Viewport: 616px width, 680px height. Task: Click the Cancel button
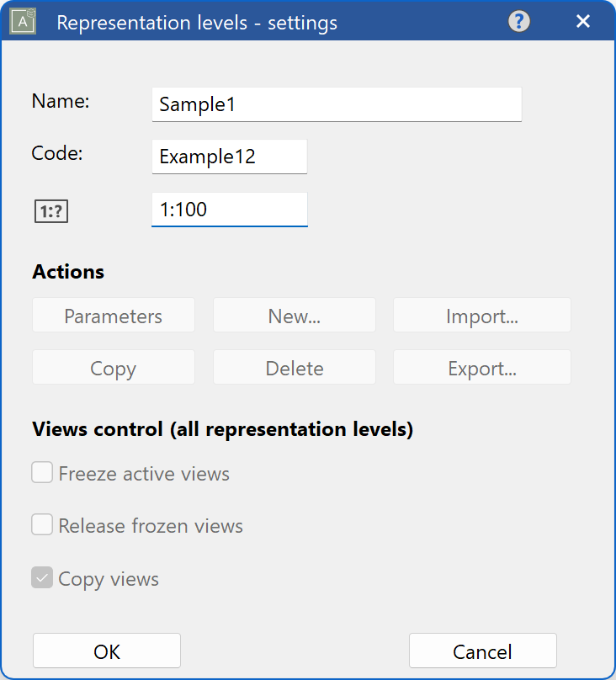tap(482, 651)
